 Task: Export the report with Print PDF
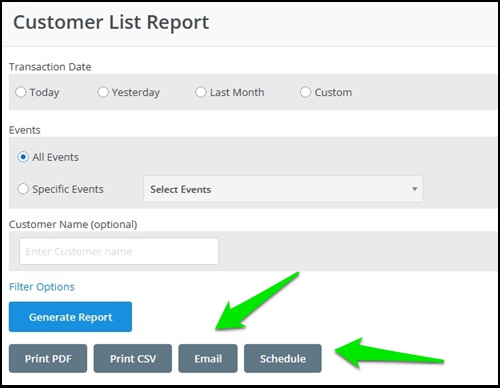click(x=48, y=359)
